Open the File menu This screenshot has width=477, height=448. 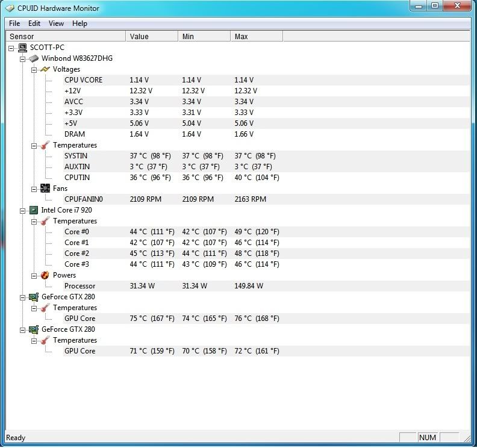(14, 23)
